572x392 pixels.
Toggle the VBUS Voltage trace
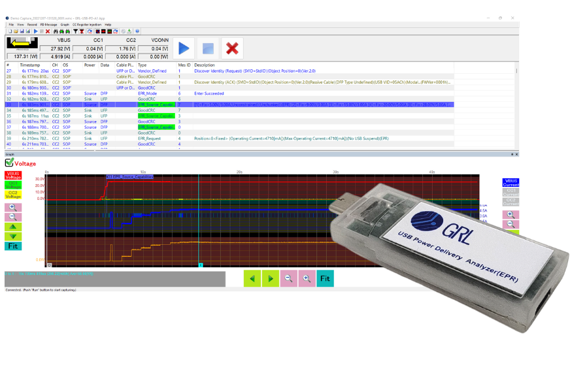pos(12,175)
